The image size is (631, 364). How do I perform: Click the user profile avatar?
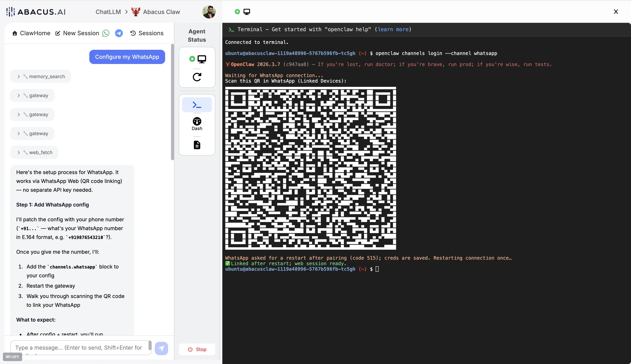[209, 12]
